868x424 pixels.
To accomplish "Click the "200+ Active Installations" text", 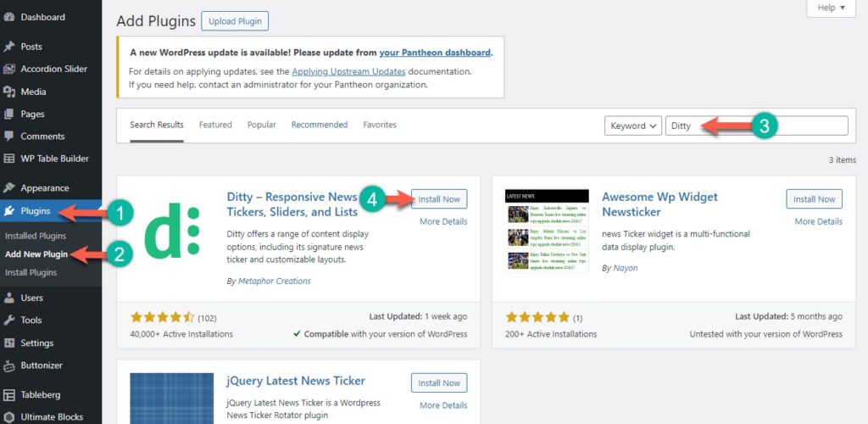I will [x=551, y=334].
